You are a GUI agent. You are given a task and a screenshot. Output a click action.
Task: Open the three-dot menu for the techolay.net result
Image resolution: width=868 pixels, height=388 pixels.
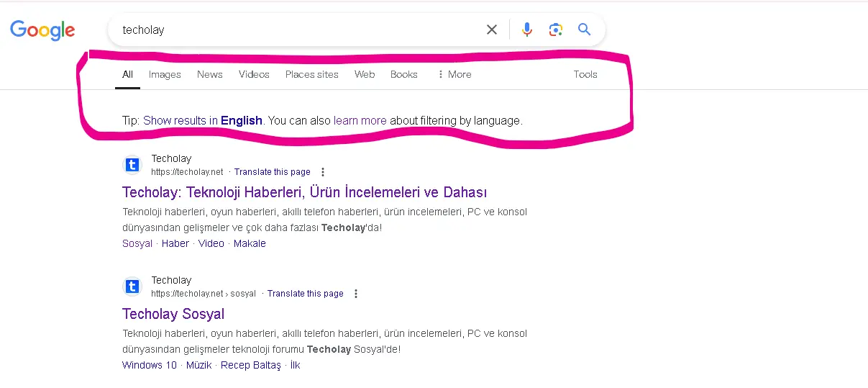point(323,172)
